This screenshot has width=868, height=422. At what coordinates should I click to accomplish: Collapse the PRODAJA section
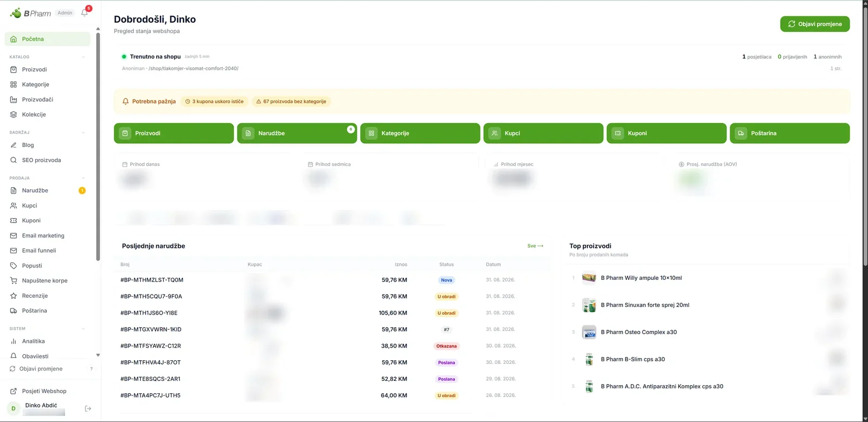click(83, 178)
